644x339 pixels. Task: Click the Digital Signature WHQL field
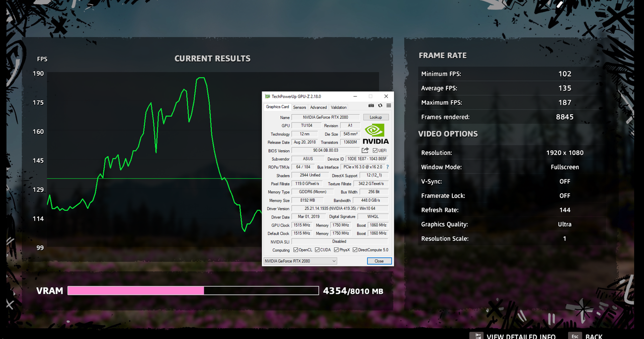pyautogui.click(x=372, y=217)
